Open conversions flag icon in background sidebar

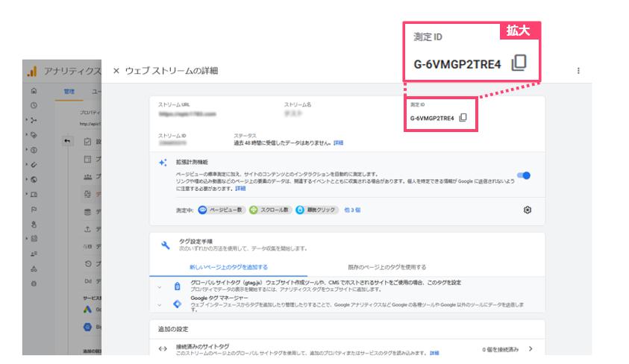pyautogui.click(x=34, y=210)
